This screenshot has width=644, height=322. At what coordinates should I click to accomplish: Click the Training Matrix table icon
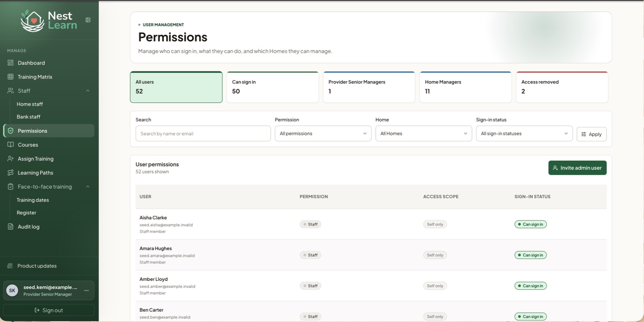pyautogui.click(x=11, y=77)
